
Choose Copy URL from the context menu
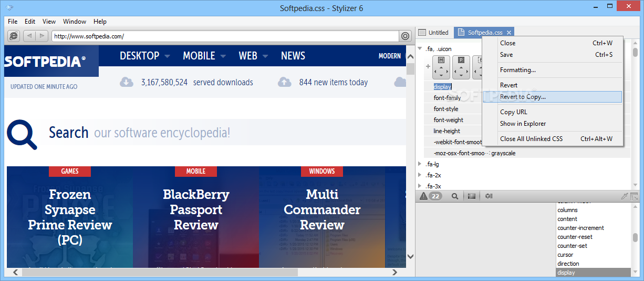tap(553, 112)
